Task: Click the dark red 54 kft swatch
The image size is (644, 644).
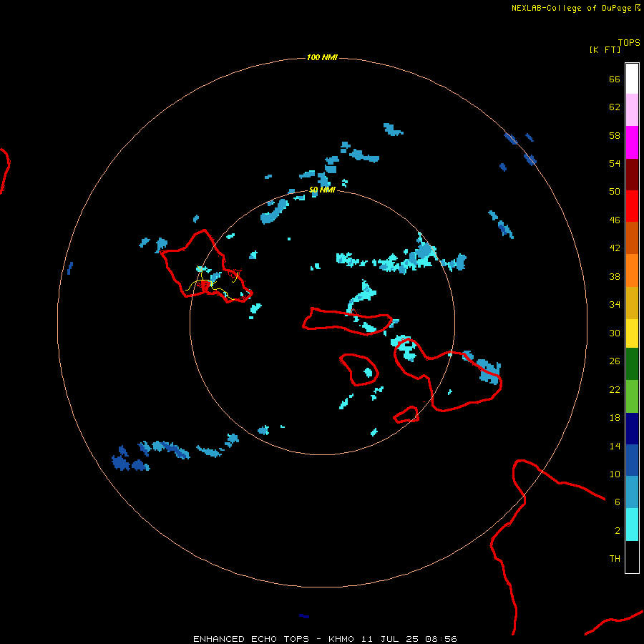Action: pyautogui.click(x=632, y=174)
